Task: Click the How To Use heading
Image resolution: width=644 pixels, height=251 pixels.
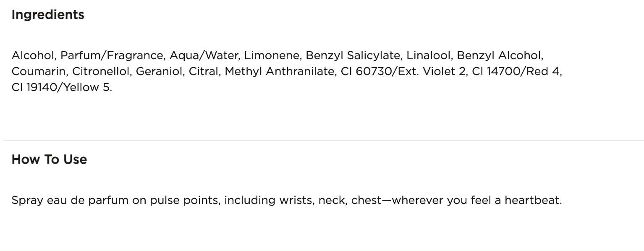Action: (x=49, y=159)
